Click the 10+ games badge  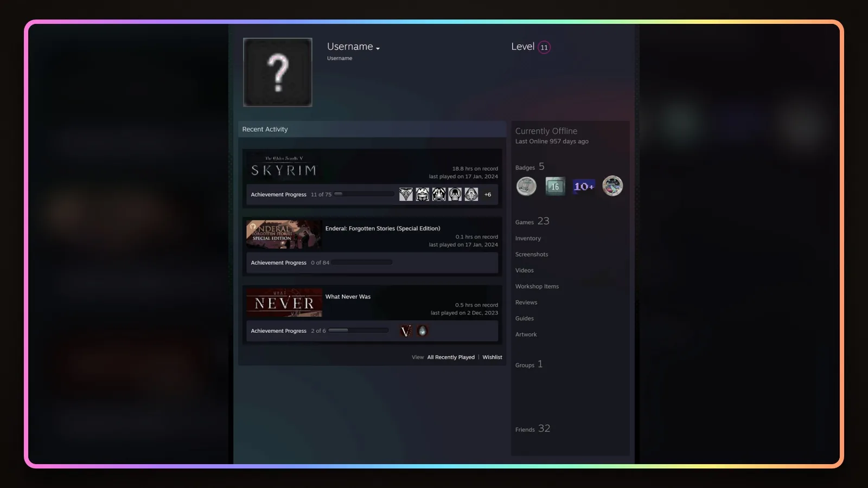pos(584,186)
